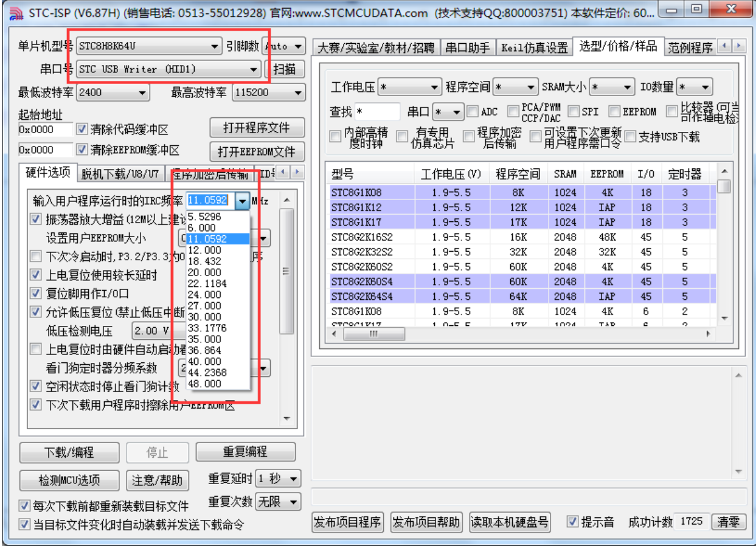The width and height of the screenshot is (756, 546).
Task: Open the 串口助手 tab
Action: (x=468, y=48)
